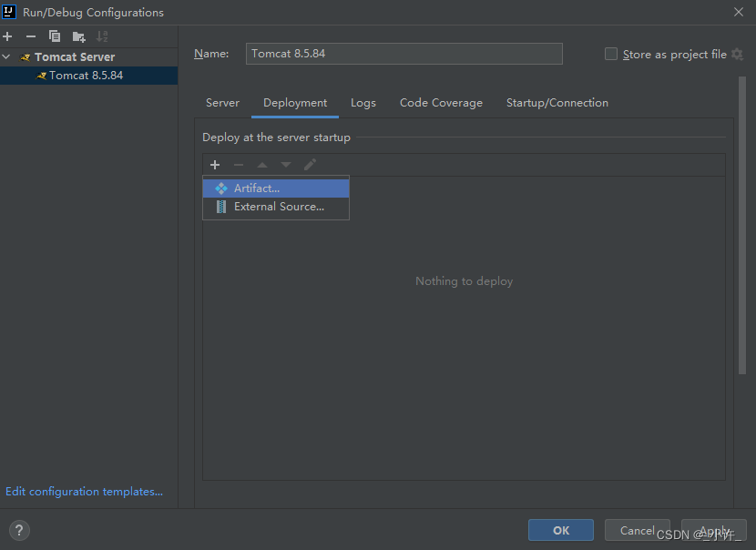
Task: Switch to the Deployment tab
Action: click(295, 103)
